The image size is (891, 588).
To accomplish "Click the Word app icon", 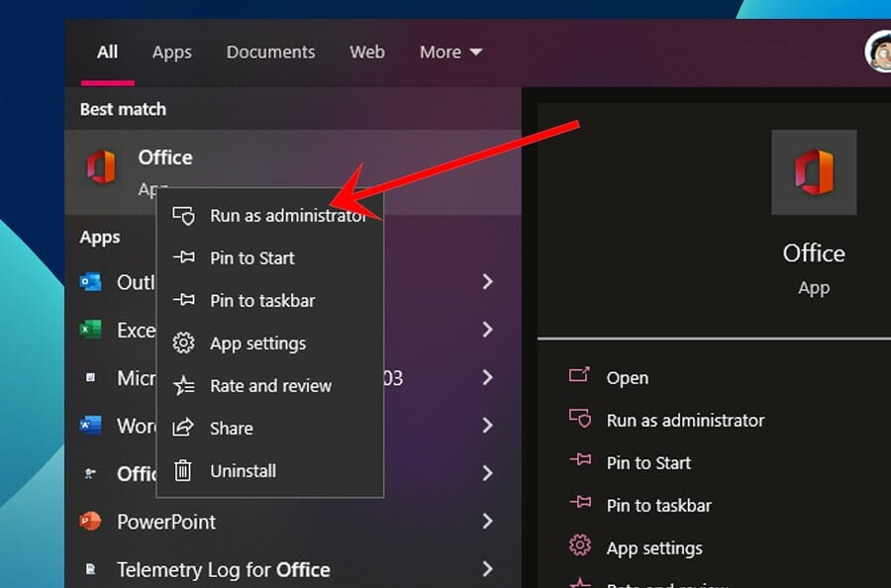I will point(90,425).
